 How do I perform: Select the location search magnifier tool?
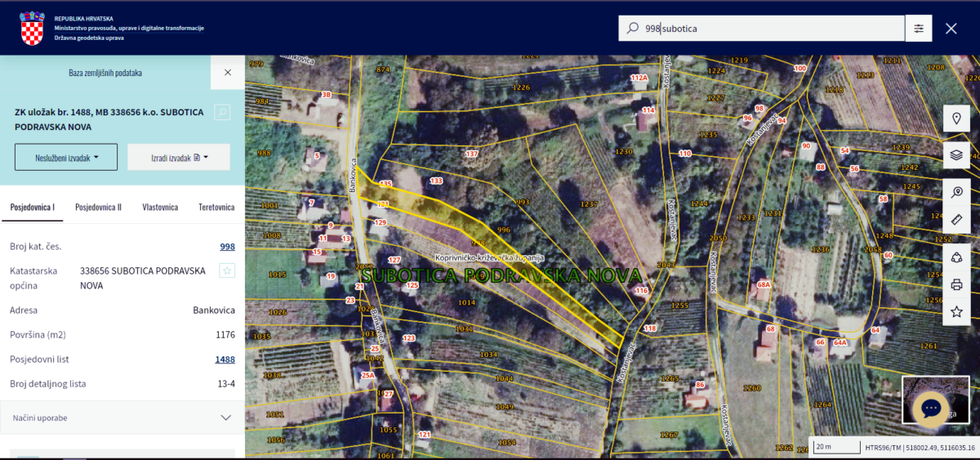coord(956,192)
